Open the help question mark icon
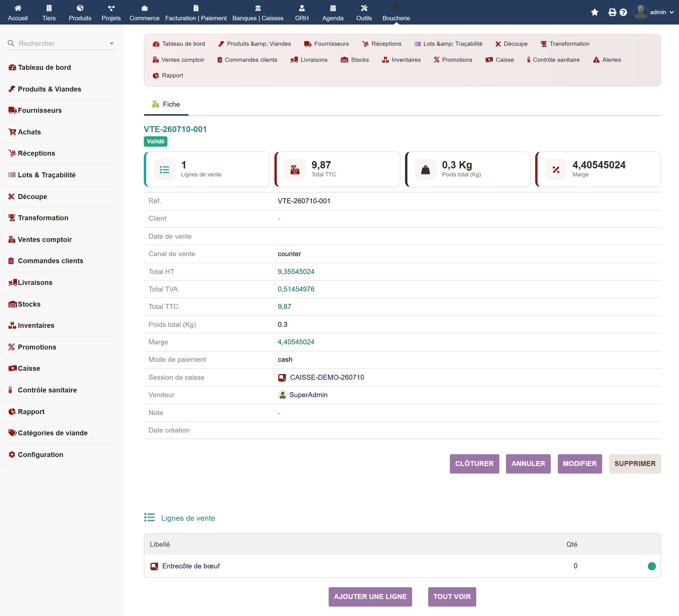The image size is (679, 616). tap(623, 12)
